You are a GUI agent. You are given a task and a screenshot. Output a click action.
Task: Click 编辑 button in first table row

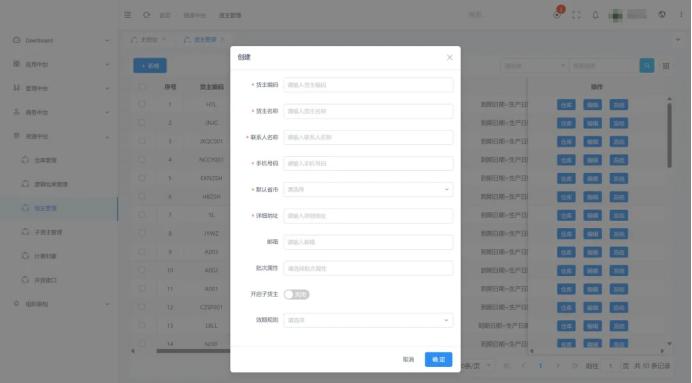[592, 105]
